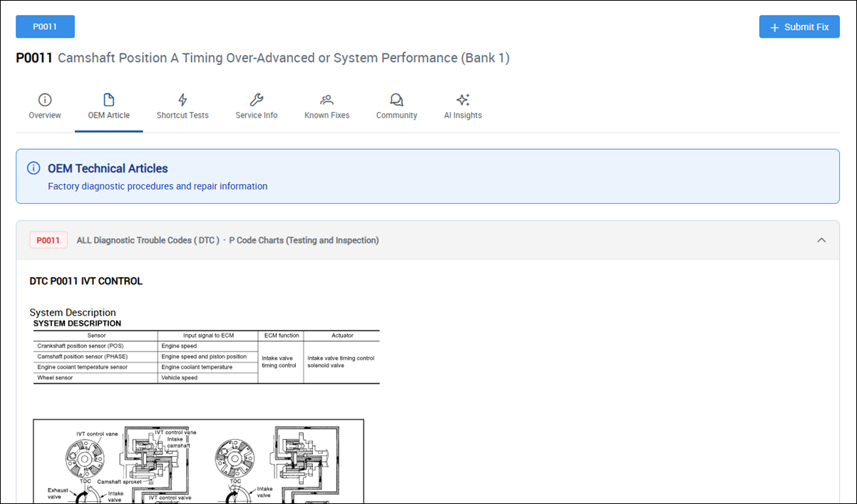Click the Intake valve timing control solenoid valve cell
Viewport: 857px width, 504px height.
coord(342,361)
